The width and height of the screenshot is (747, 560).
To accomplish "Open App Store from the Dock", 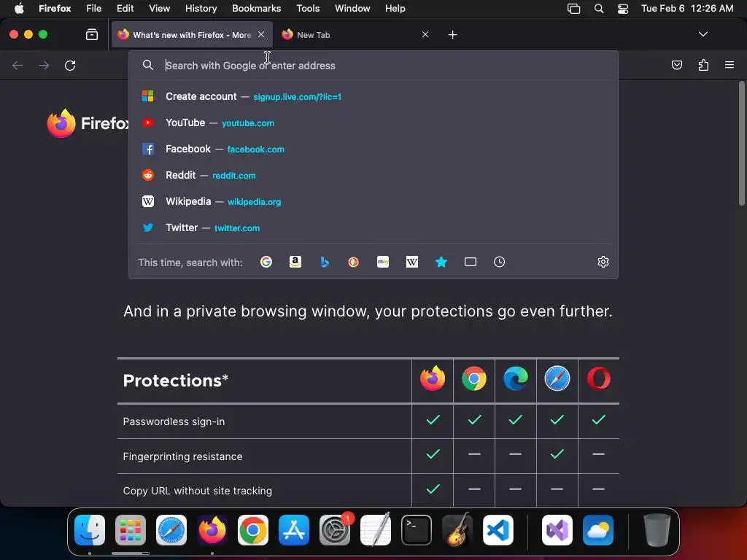I will coord(294,530).
